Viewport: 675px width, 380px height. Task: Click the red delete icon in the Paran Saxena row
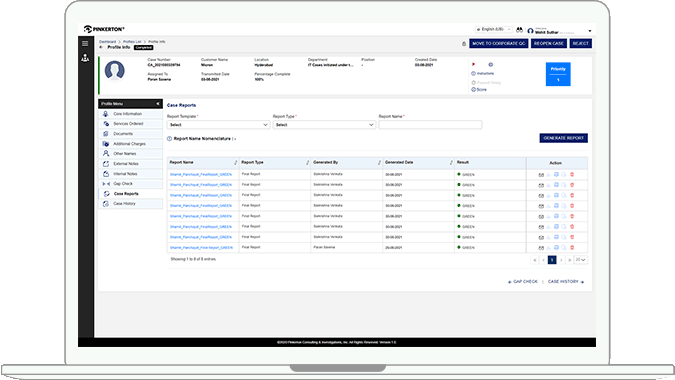572,247
